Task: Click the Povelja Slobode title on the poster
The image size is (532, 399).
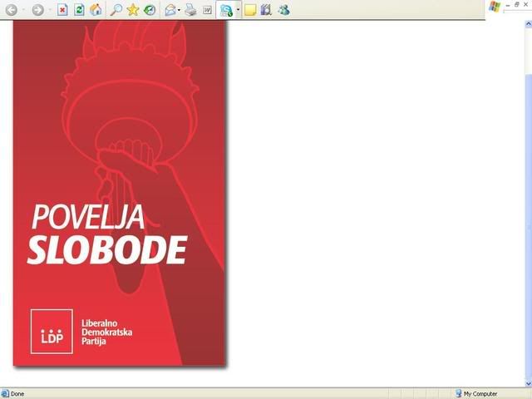Action: [106, 234]
